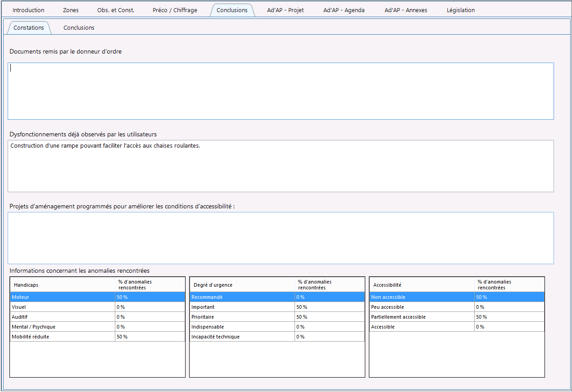Screen dimensions: 572x392
Task: Choose the Prioritaire urgency row
Action: pyautogui.click(x=277, y=317)
